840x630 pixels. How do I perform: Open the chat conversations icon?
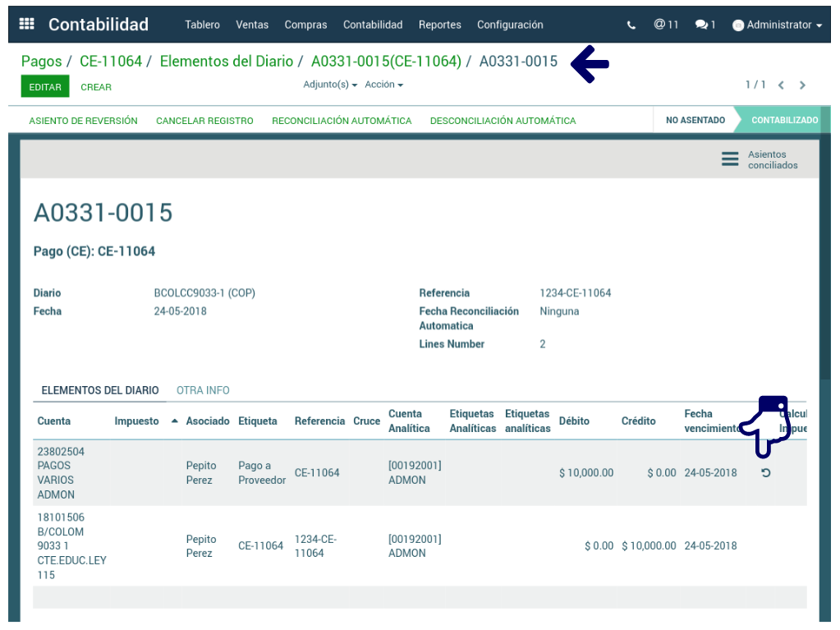tap(705, 25)
